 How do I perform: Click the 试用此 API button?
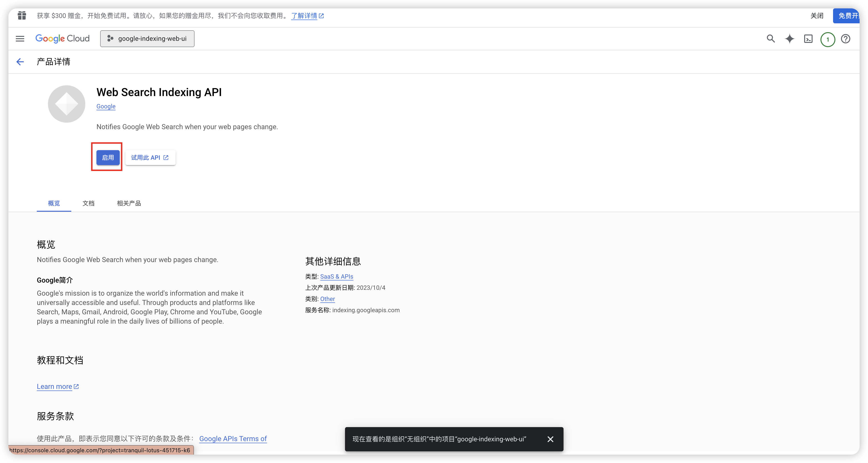pos(150,158)
